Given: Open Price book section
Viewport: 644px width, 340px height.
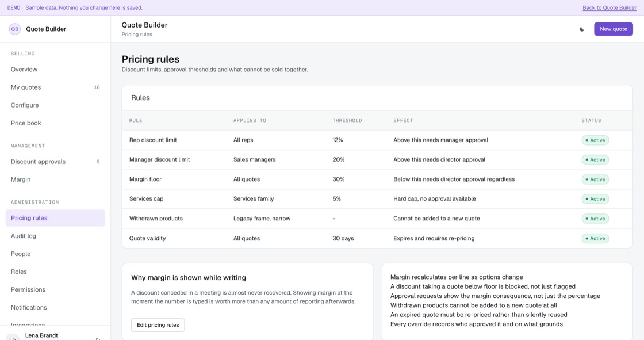Looking at the screenshot, I should [55, 123].
